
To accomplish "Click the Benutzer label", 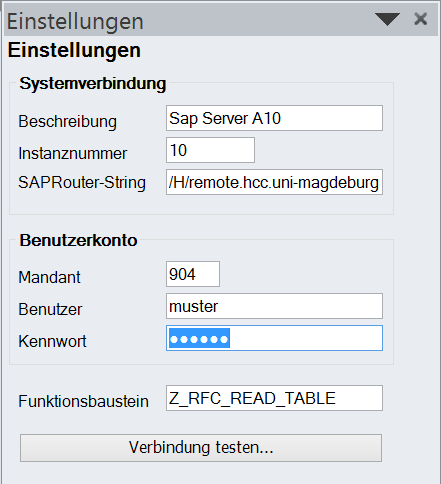I will [50, 309].
